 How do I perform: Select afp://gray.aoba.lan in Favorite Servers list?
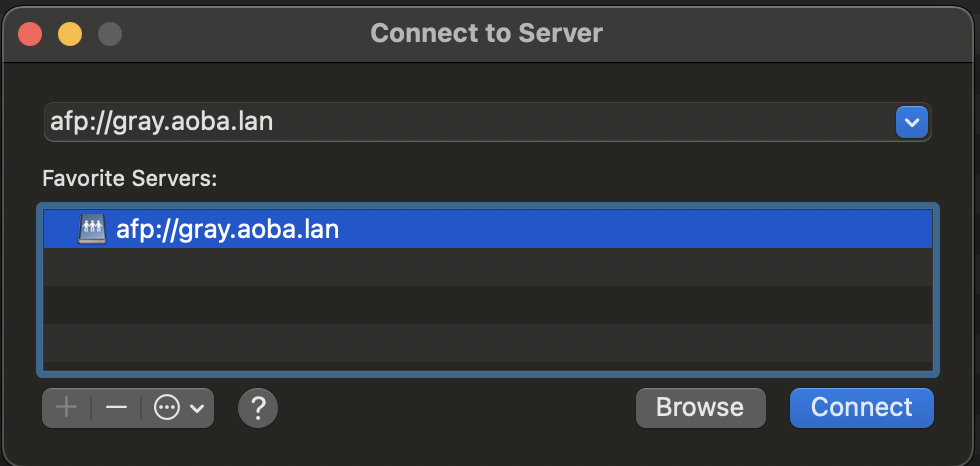point(228,229)
